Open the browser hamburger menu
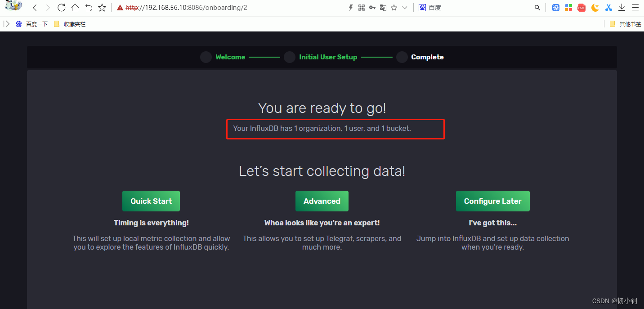Screen dimensions: 644x309 coord(635,8)
